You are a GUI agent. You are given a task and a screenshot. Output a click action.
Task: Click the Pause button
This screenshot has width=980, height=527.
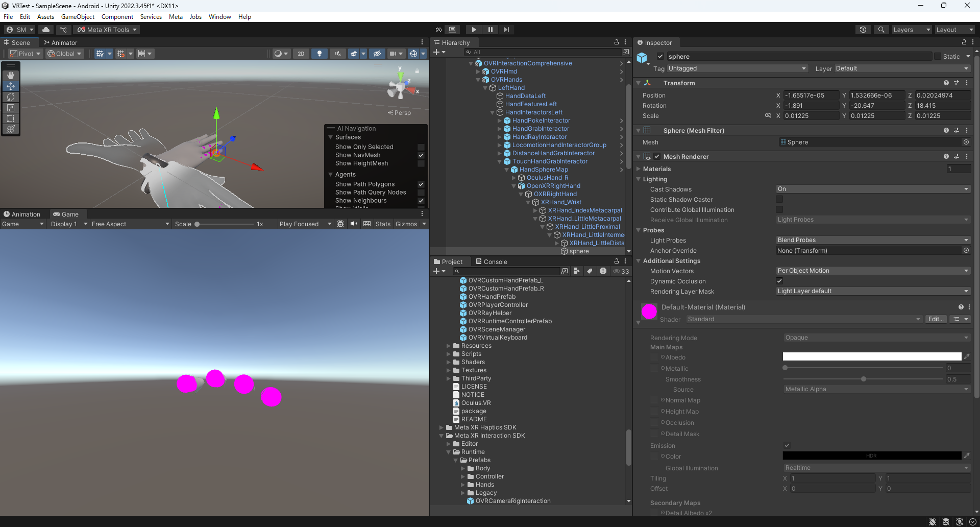(490, 30)
